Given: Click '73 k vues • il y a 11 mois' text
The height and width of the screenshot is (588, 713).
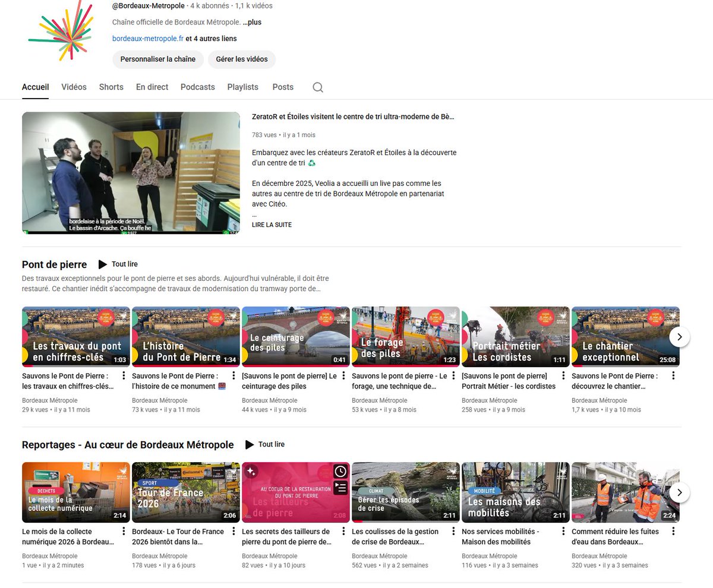Looking at the screenshot, I should 166,410.
